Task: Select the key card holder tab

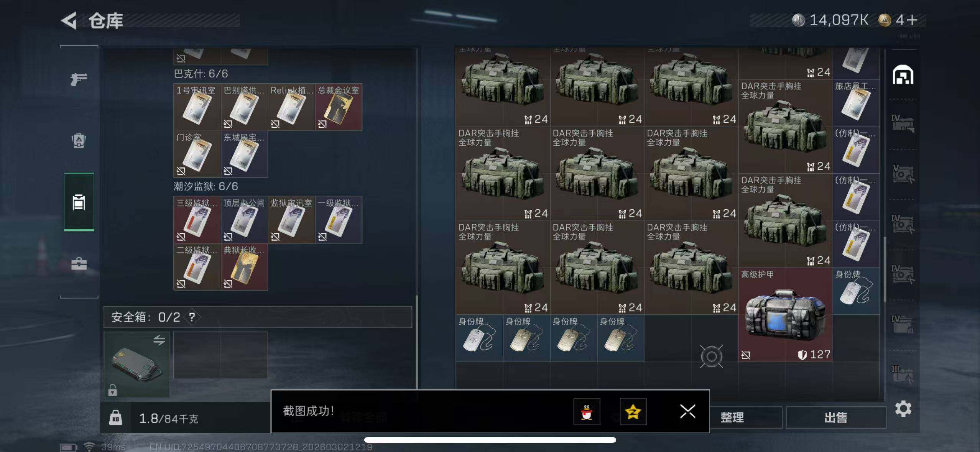Action: [79, 202]
